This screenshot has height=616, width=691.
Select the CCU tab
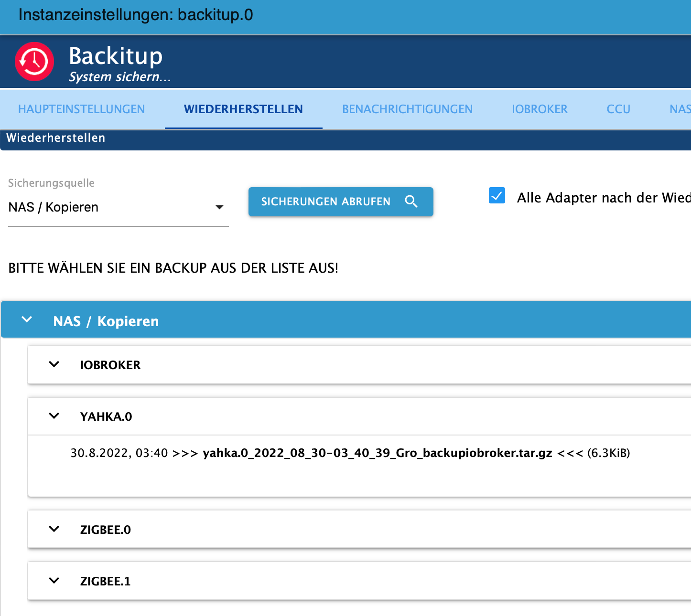click(618, 109)
